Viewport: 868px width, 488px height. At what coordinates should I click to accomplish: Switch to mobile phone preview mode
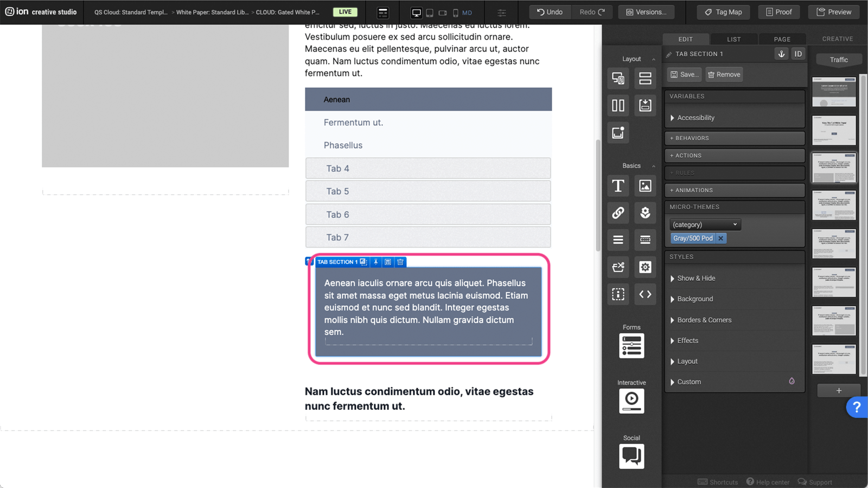[455, 12]
